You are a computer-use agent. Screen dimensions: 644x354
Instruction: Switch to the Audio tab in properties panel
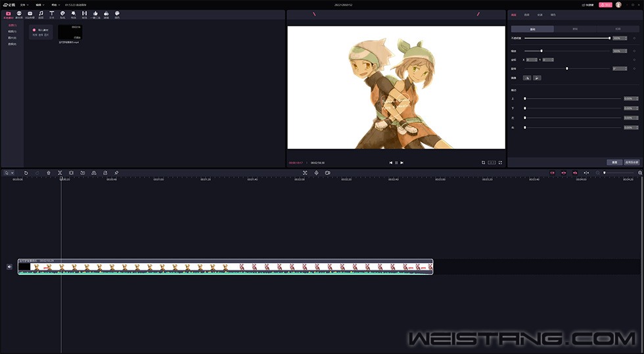(x=526, y=14)
